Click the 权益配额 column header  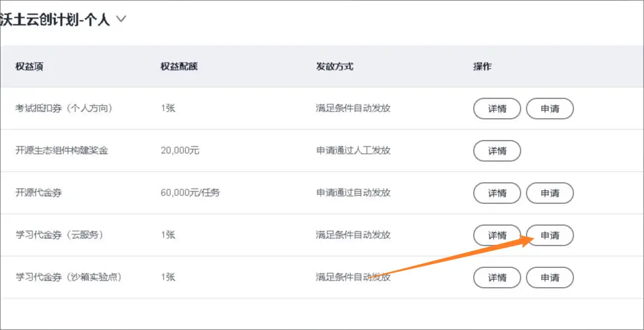click(x=179, y=67)
